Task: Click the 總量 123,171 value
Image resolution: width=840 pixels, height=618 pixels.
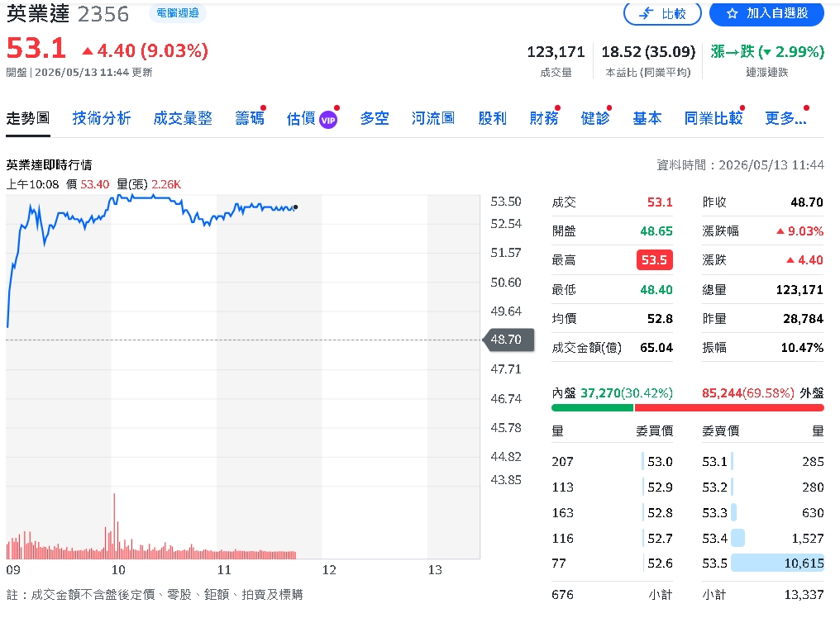Action: [x=799, y=290]
